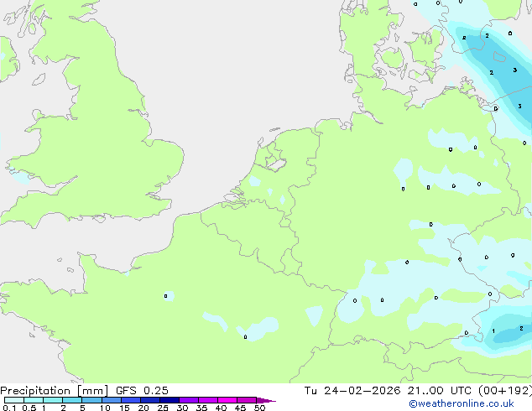Click the '50' legend scale number
This screenshot has height=411, width=532.
[x=259, y=408]
